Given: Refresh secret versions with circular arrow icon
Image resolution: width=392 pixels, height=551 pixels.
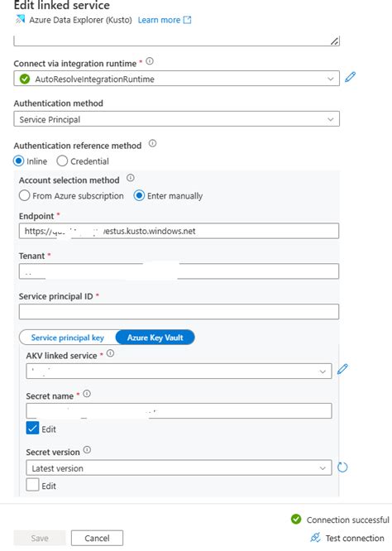Looking at the screenshot, I should tap(342, 467).
